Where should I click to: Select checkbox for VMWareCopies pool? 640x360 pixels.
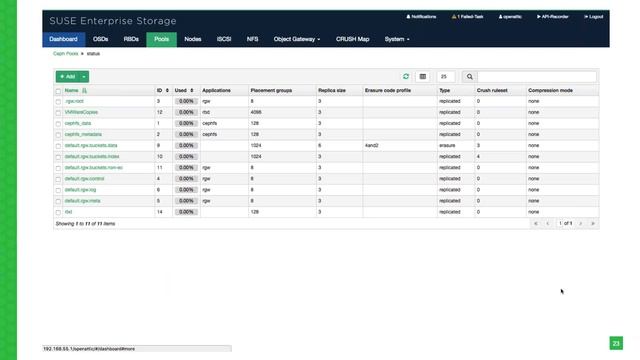pos(58,113)
